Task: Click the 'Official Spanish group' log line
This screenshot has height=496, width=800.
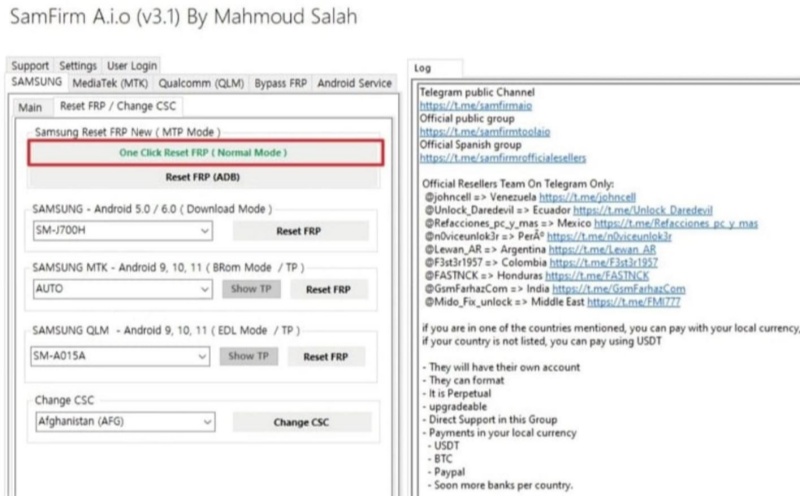Action: tap(470, 144)
